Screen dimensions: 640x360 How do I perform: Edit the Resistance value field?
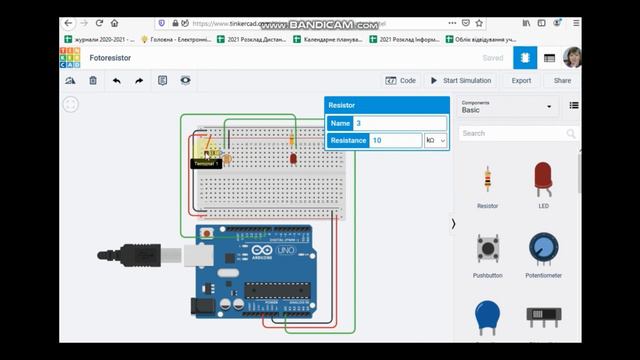396,140
